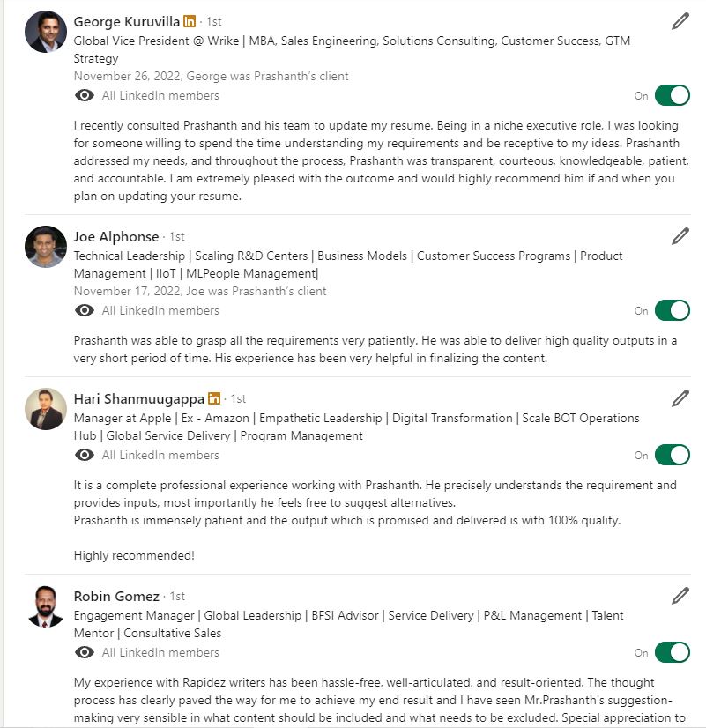Turn off George Kuruvilla's recommendation toggle
Screen dimensions: 706x728
tap(673, 95)
